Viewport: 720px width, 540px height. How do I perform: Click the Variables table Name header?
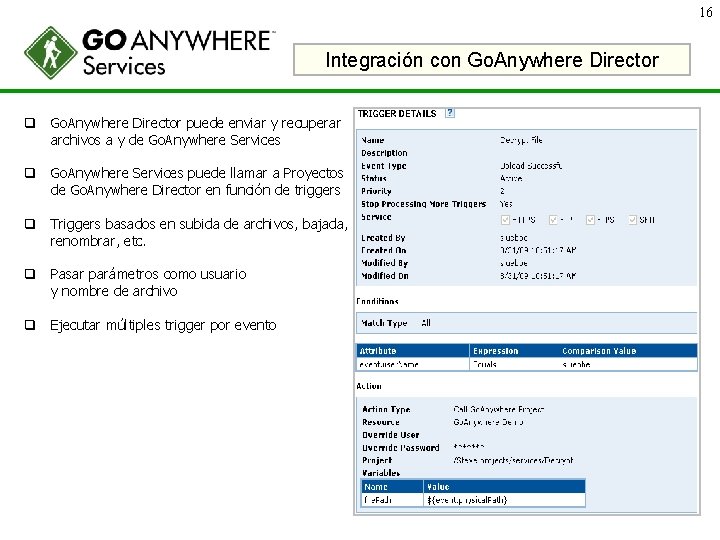click(392, 487)
